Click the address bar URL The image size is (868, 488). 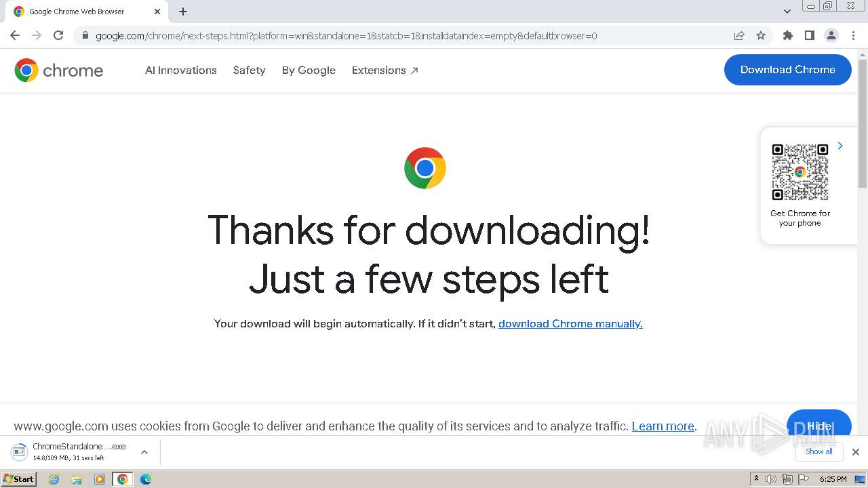346,36
